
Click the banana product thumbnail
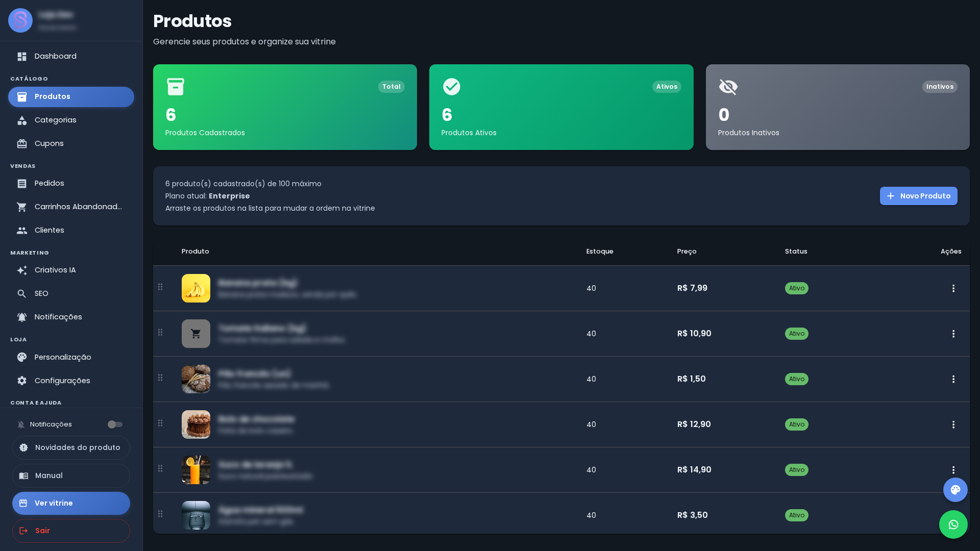point(196,288)
